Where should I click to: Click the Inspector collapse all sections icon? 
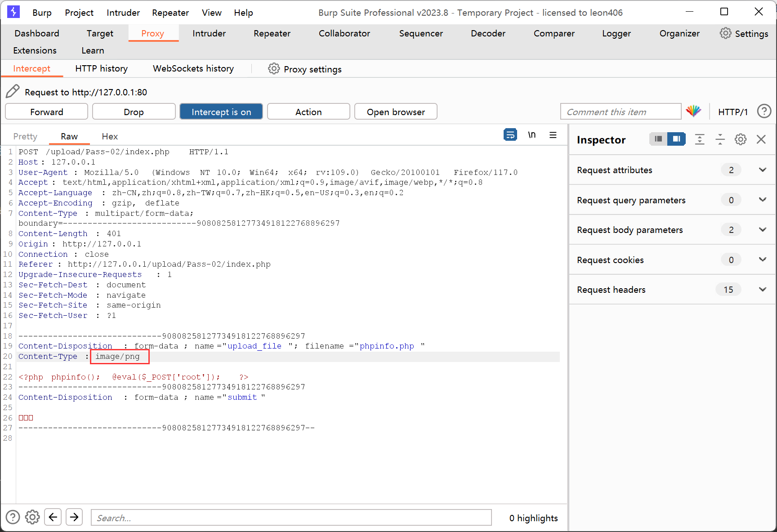720,139
